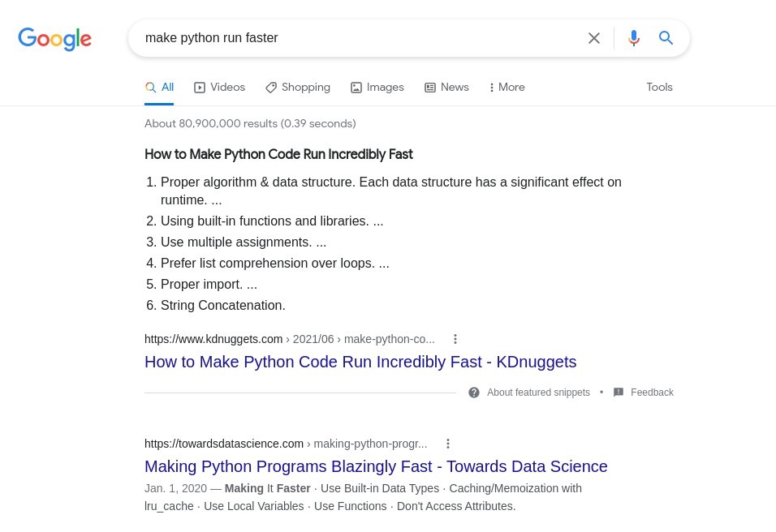Expand the More search categories menu
Viewport: 776px width, 532px height.
pos(506,88)
